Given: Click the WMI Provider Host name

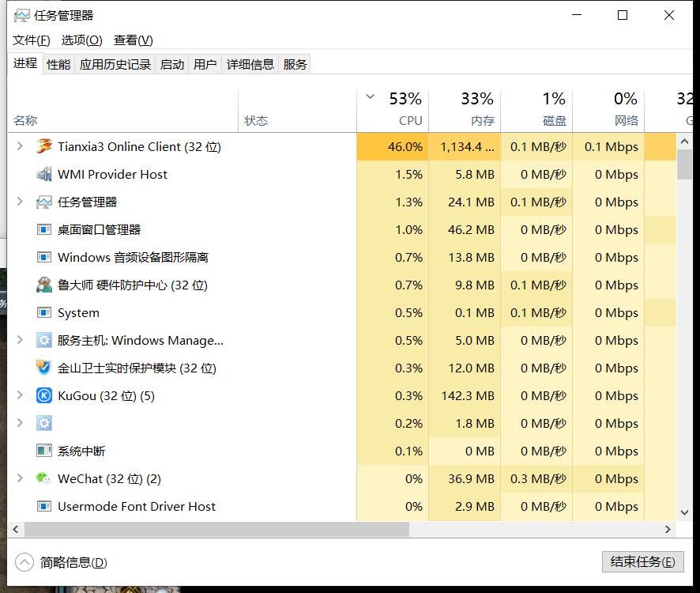Looking at the screenshot, I should pos(112,174).
